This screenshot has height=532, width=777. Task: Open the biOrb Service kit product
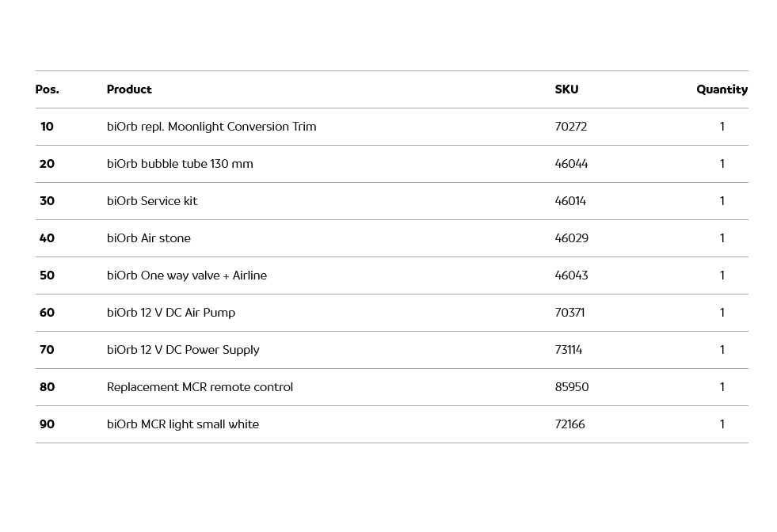point(152,201)
